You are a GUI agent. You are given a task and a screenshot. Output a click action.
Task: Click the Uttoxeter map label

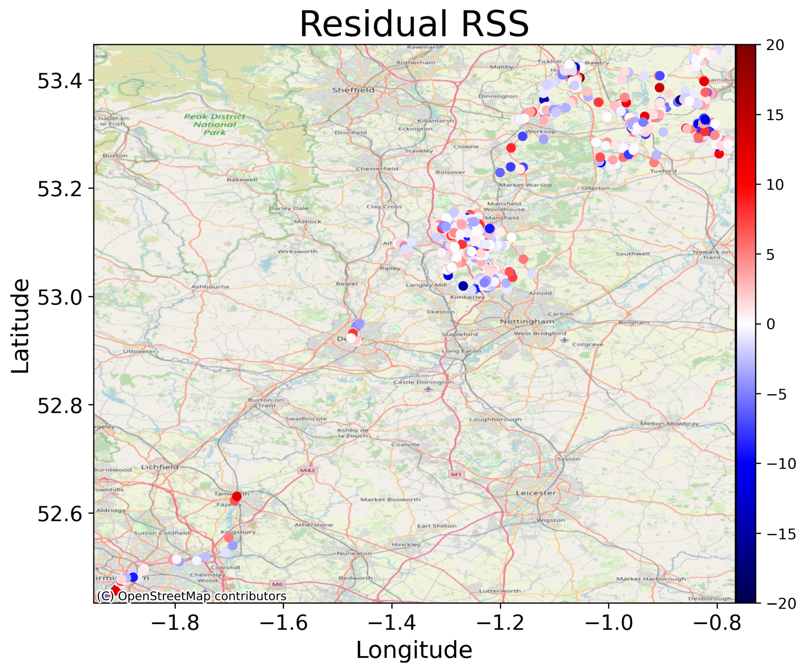click(x=140, y=351)
